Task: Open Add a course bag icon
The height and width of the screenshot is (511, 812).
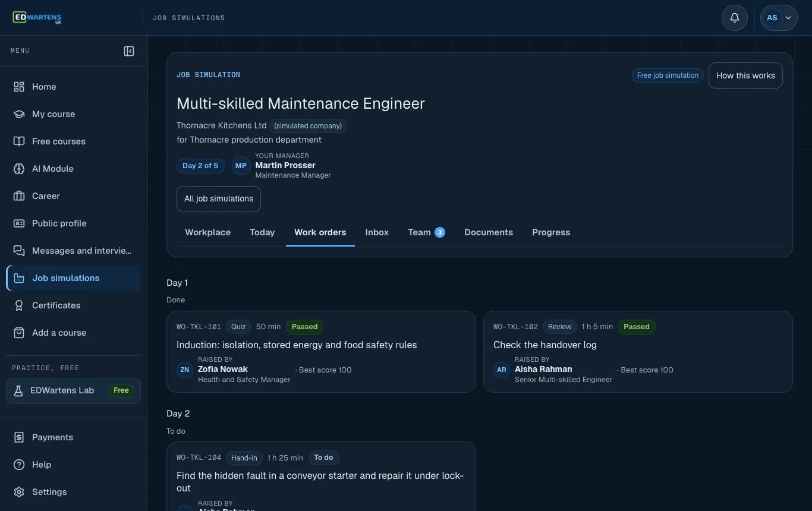Action: (19, 333)
